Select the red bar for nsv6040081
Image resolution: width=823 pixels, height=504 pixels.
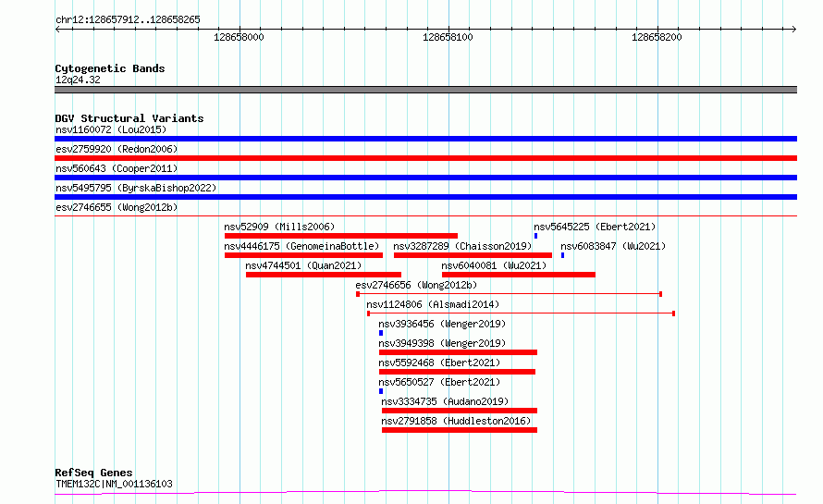tap(519, 275)
